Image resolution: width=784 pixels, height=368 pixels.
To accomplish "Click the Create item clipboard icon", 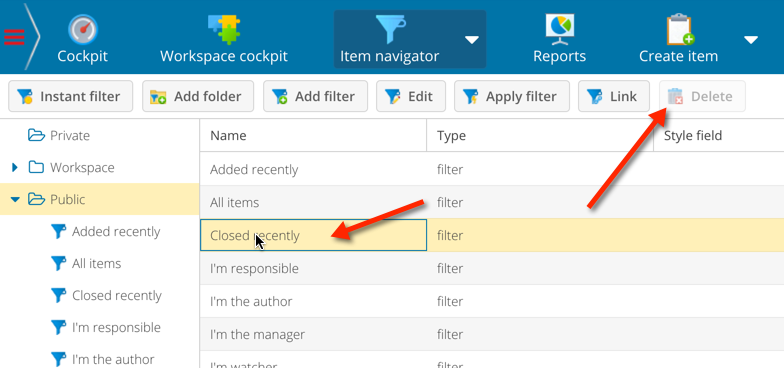I will tap(679, 30).
